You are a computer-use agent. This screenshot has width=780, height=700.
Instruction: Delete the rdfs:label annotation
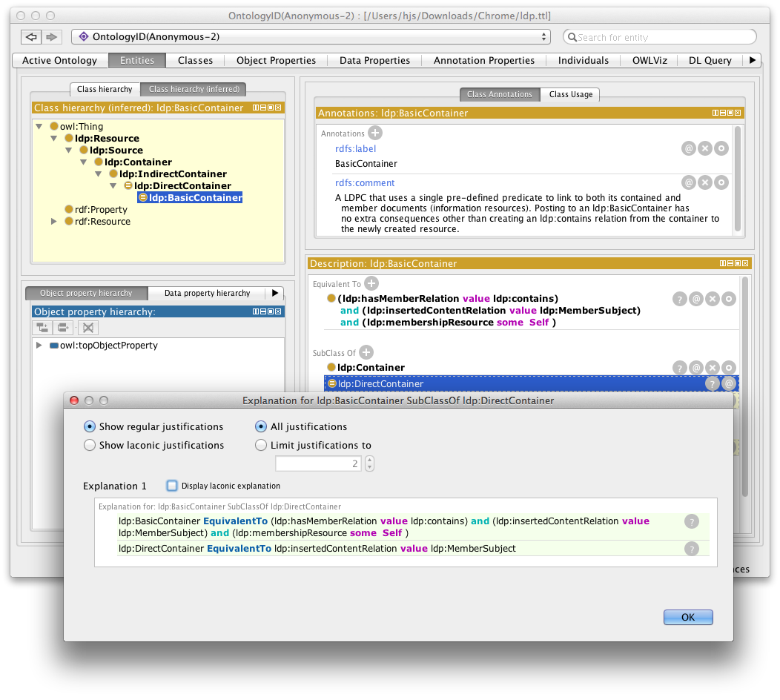tap(705, 149)
